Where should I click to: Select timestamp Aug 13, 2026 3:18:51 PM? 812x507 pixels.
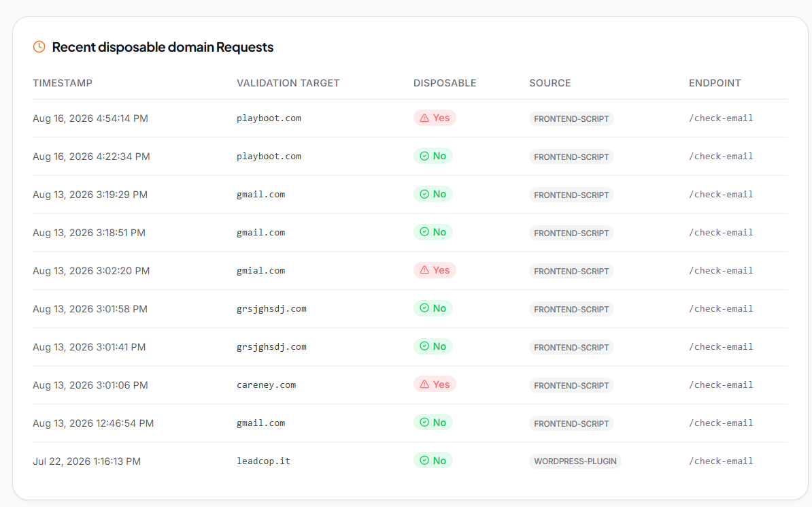click(89, 233)
